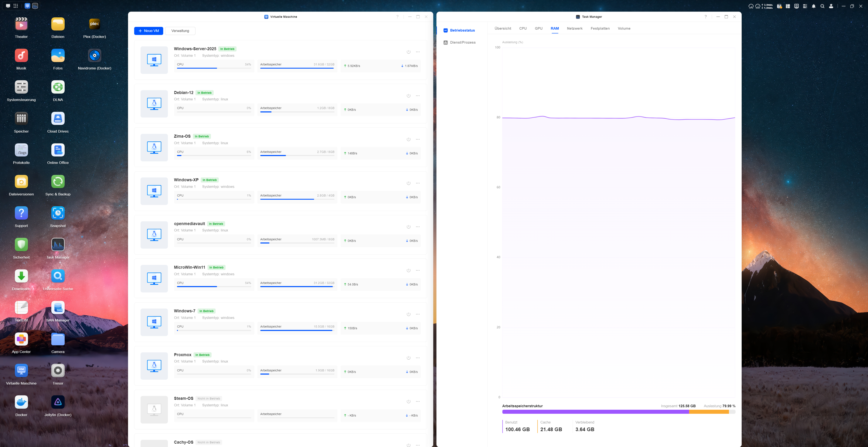Open the Systemsteuerung desktop icon
This screenshot has width=868, height=447.
[21, 87]
